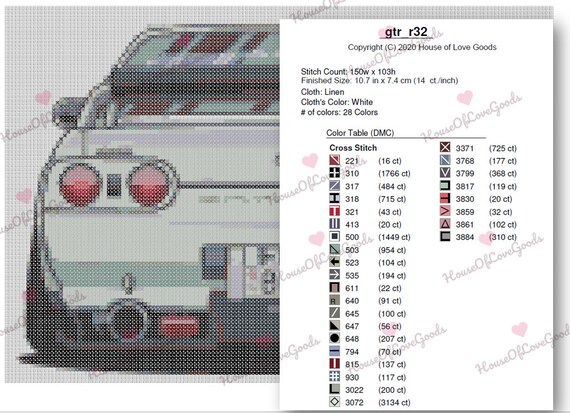Viewport: 570px width, 413px height.
Task: Click the DMC 3371 X symbol icon
Action: 445,148
